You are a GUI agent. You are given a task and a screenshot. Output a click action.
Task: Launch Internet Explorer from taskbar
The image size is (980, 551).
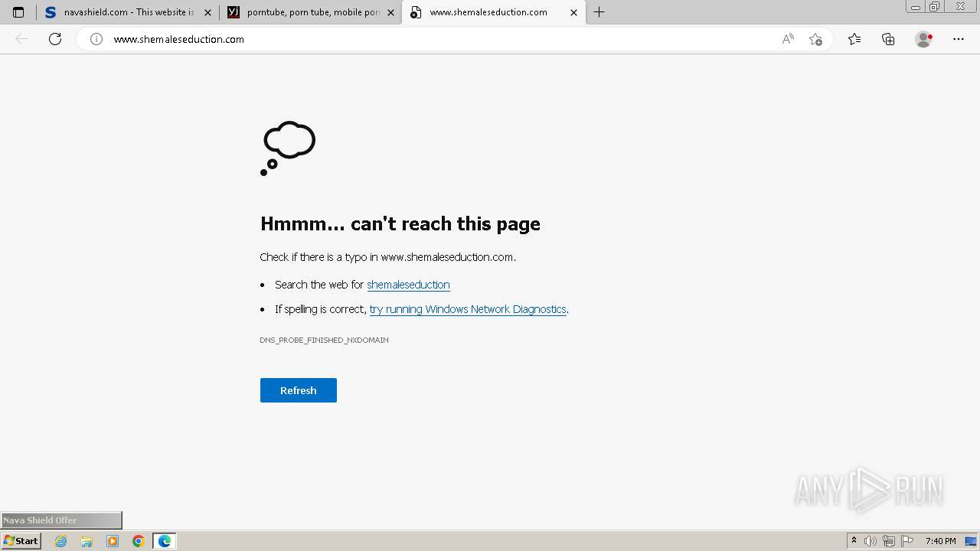60,541
